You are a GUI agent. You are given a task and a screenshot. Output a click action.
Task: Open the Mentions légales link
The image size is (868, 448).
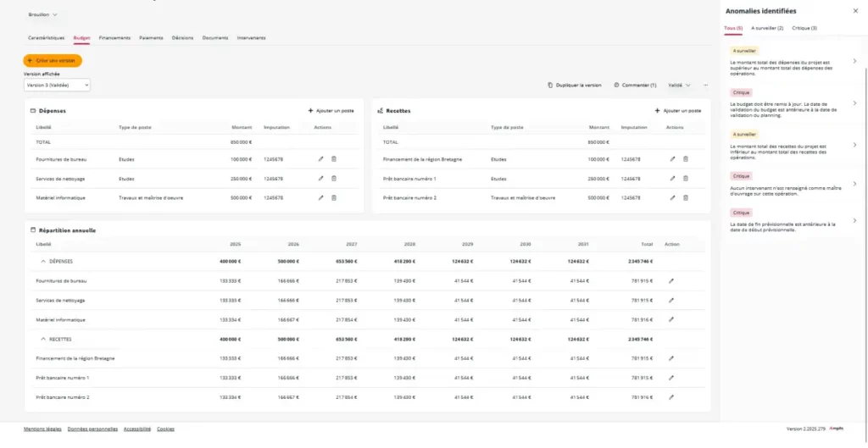[x=42, y=429]
